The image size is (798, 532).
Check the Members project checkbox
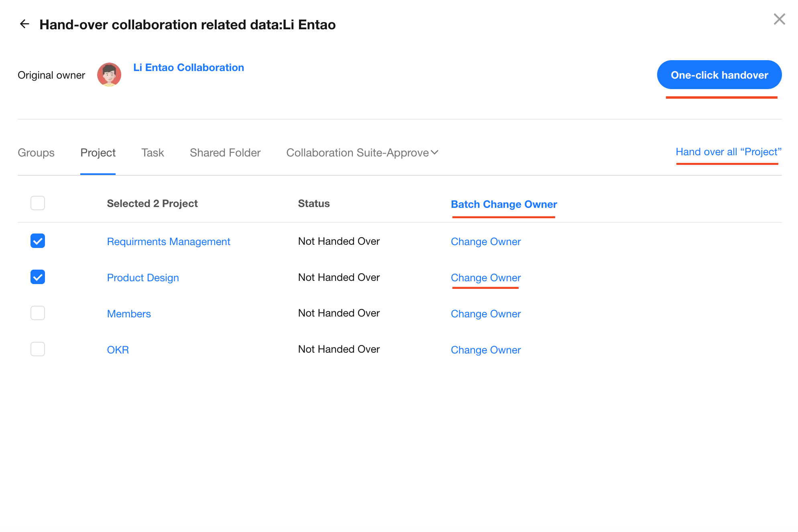[x=38, y=313]
